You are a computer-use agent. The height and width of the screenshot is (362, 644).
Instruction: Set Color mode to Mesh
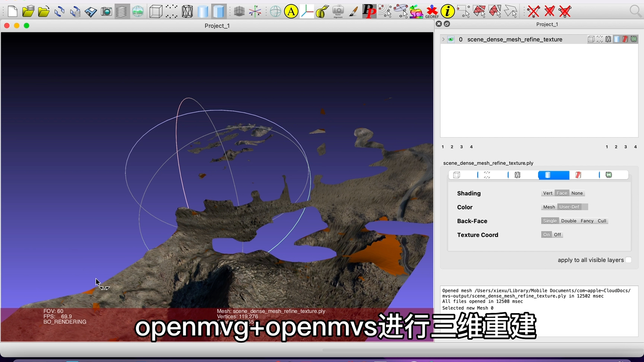549,207
